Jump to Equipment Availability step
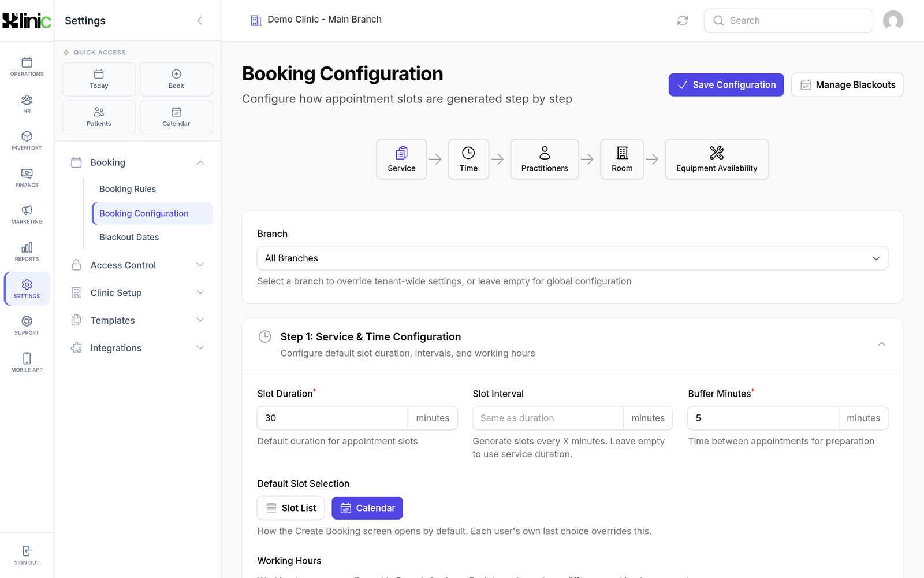The height and width of the screenshot is (578, 924). click(x=717, y=159)
